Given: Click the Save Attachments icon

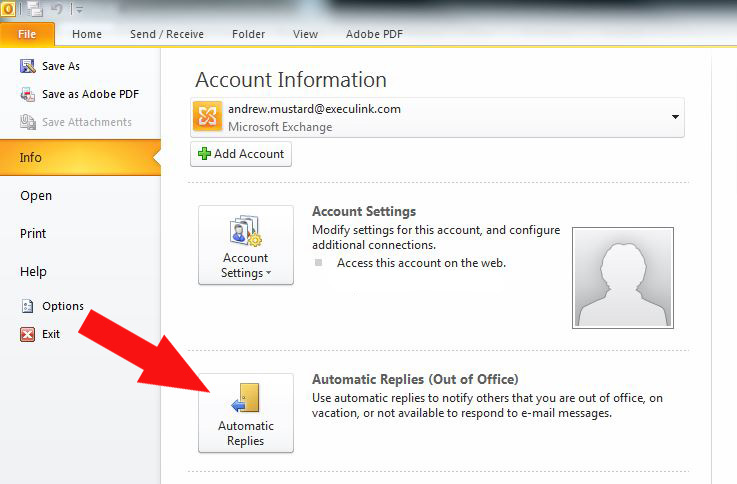Looking at the screenshot, I should (x=28, y=122).
